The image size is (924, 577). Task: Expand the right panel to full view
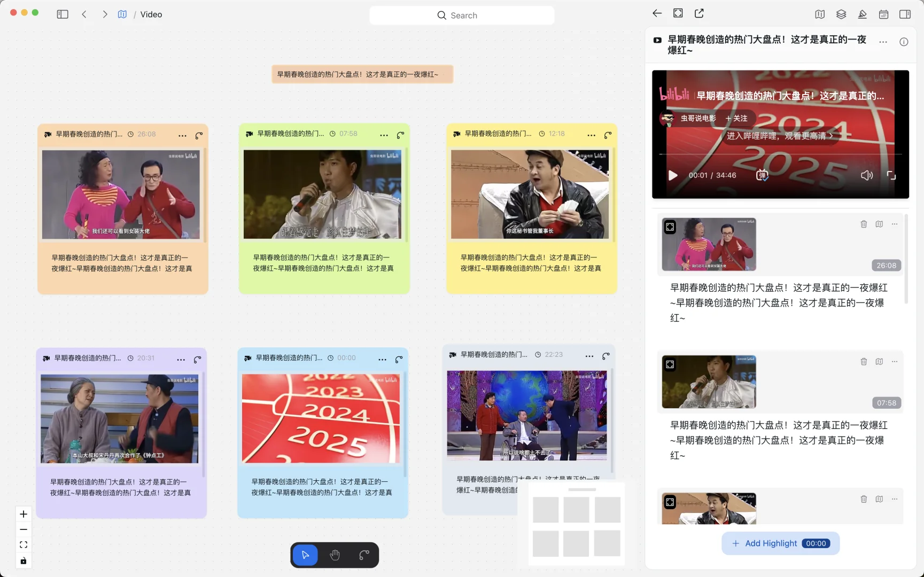678,13
